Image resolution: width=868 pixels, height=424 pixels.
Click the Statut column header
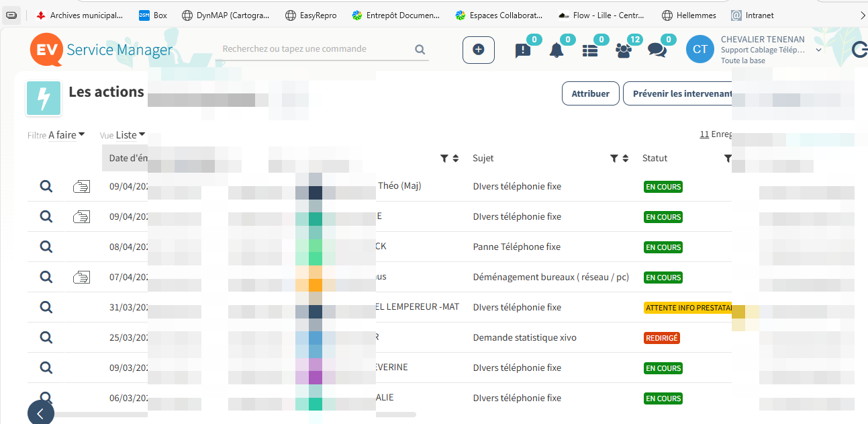coord(655,159)
